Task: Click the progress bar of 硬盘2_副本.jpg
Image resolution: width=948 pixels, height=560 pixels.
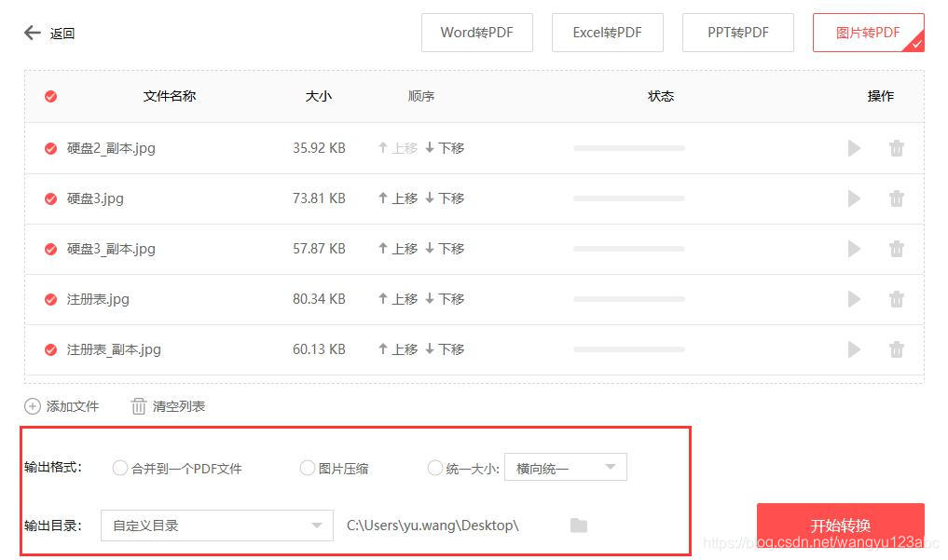Action: coord(628,147)
